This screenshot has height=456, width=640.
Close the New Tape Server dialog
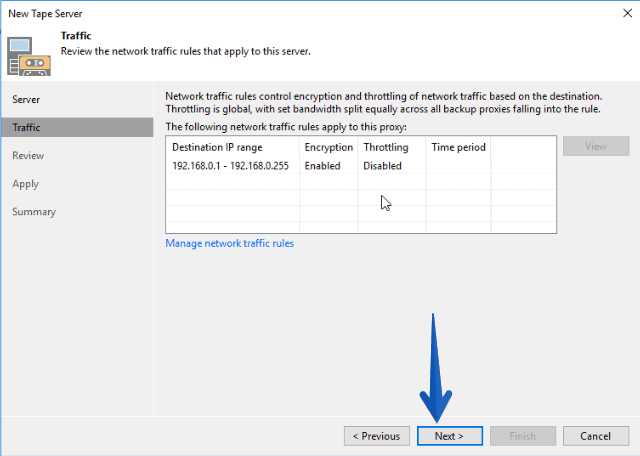click(x=627, y=13)
